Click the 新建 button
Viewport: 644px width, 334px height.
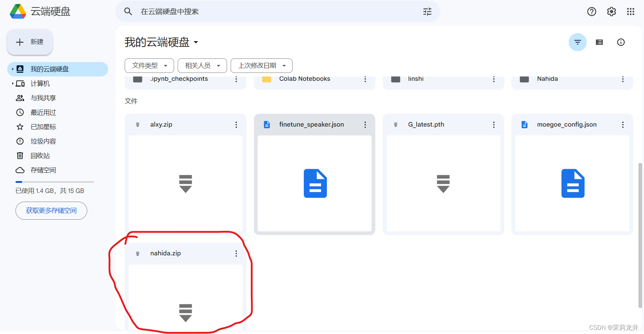tap(30, 42)
